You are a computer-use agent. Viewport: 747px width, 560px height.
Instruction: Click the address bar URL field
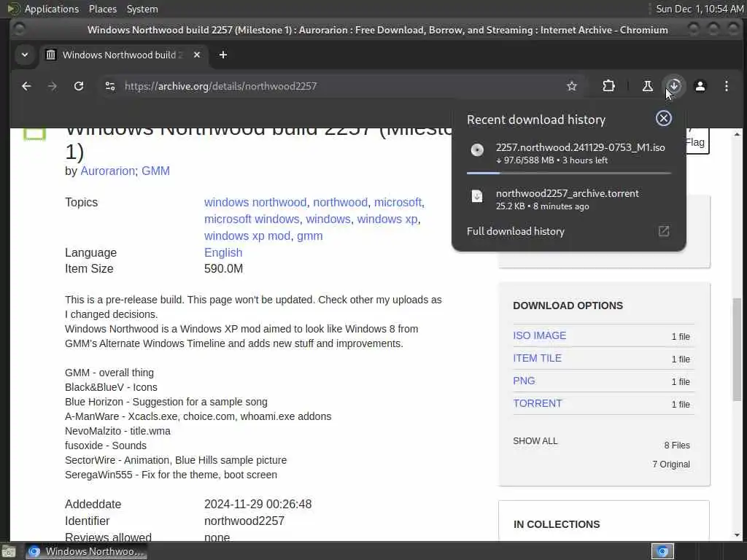pos(341,86)
